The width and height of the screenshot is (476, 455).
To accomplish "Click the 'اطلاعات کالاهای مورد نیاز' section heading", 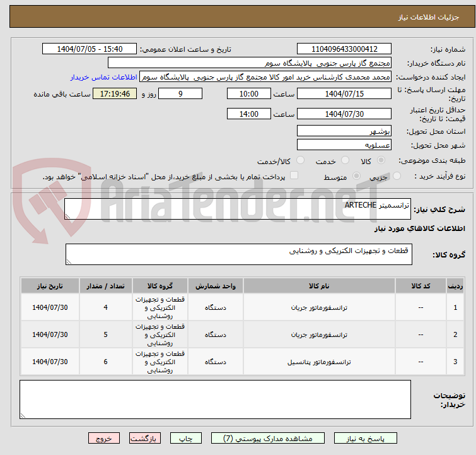I will tap(419, 228).
